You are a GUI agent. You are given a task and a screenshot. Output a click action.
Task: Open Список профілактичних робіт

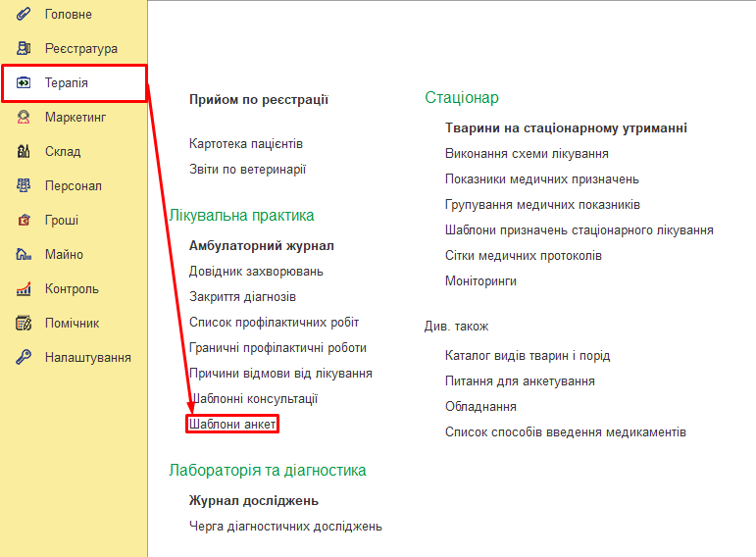point(274,323)
